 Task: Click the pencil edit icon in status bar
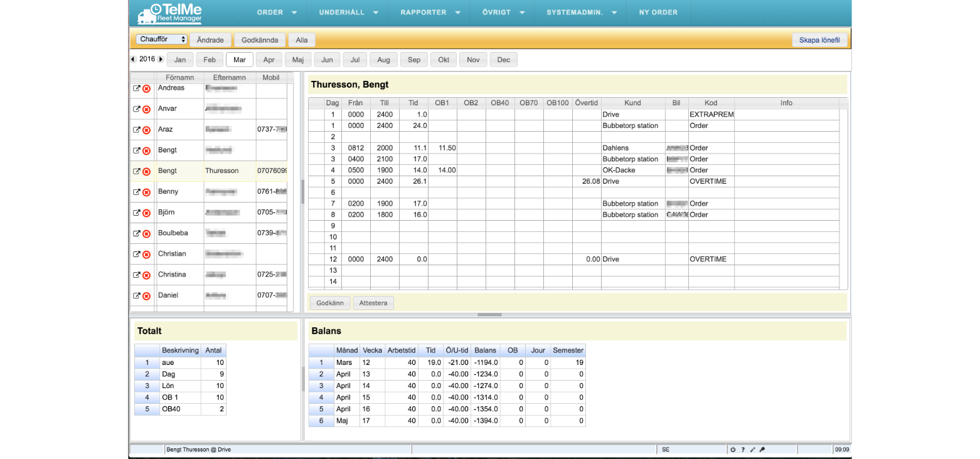[x=752, y=450]
